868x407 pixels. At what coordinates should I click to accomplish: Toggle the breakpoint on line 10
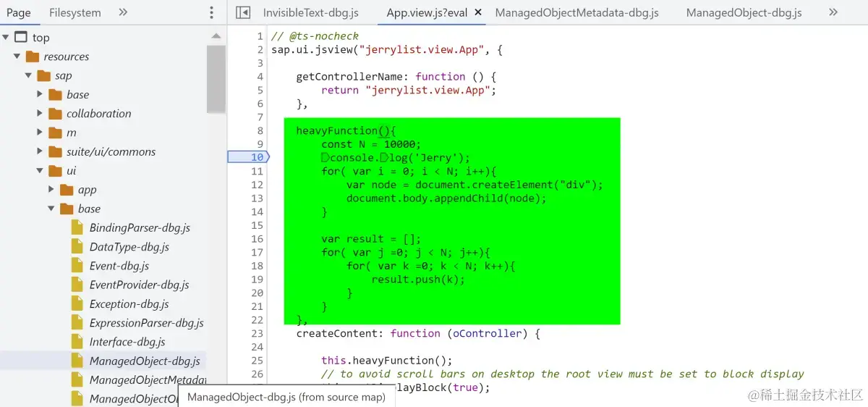[x=248, y=157]
